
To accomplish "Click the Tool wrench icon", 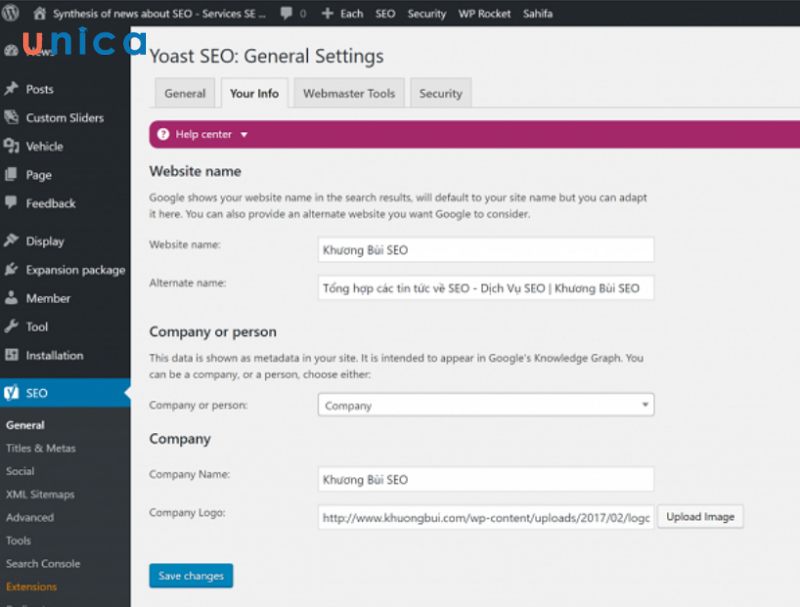I will click(11, 327).
